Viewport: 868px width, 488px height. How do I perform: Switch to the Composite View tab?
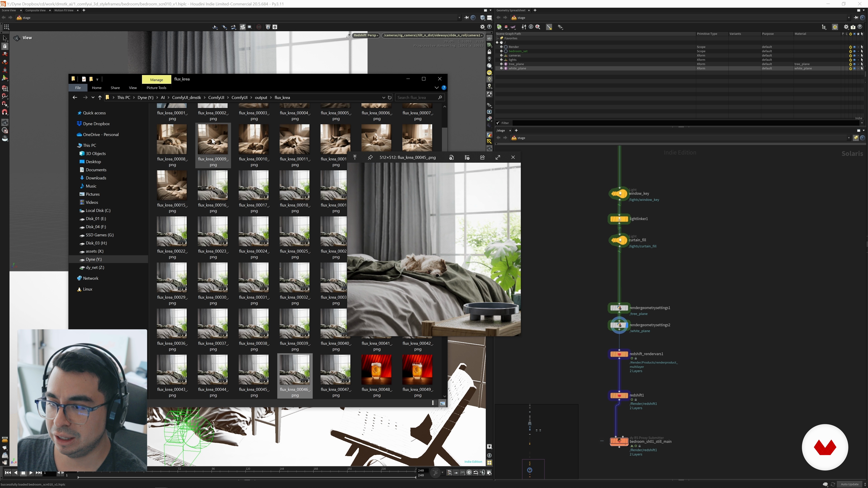(35, 10)
